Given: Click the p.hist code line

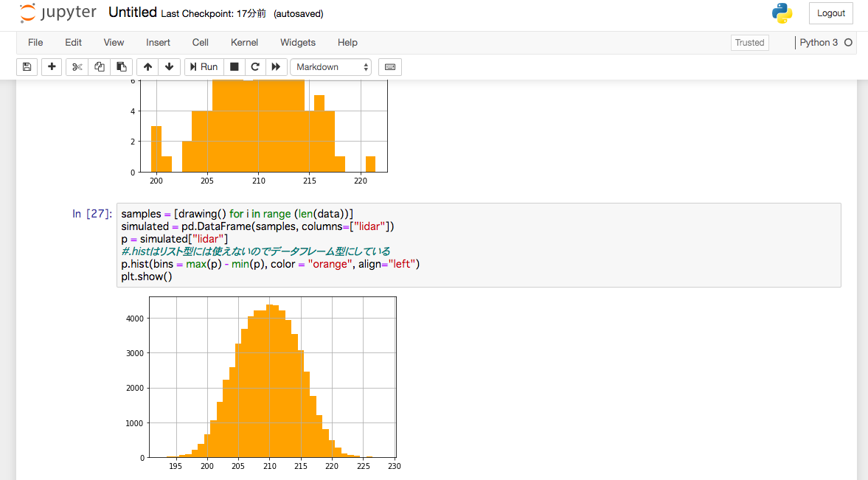Looking at the screenshot, I should pos(270,264).
